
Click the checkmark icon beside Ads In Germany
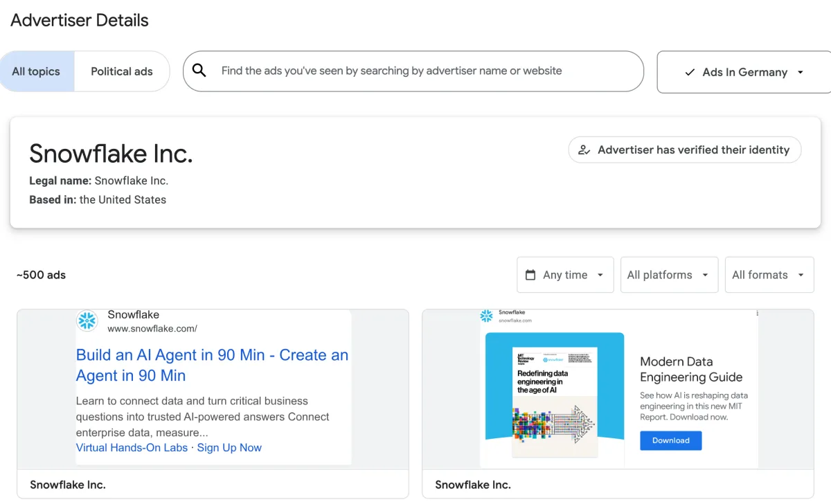tap(690, 72)
